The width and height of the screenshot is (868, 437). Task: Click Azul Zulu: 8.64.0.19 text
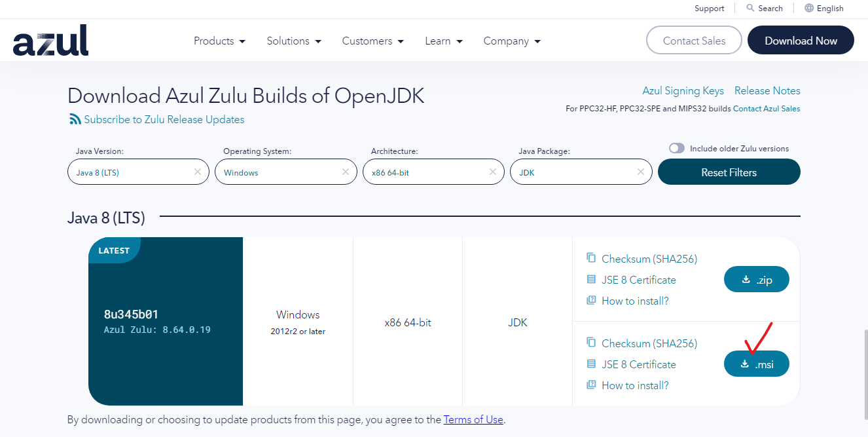click(157, 330)
